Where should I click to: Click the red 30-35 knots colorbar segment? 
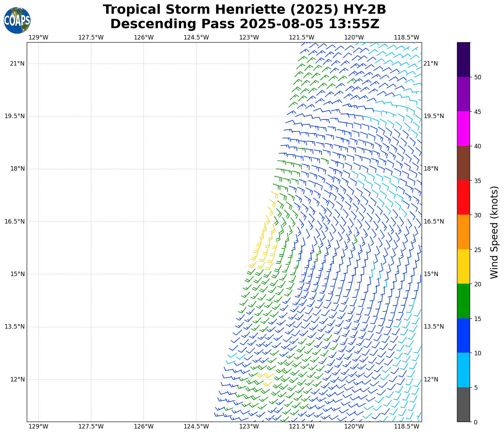coord(463,197)
